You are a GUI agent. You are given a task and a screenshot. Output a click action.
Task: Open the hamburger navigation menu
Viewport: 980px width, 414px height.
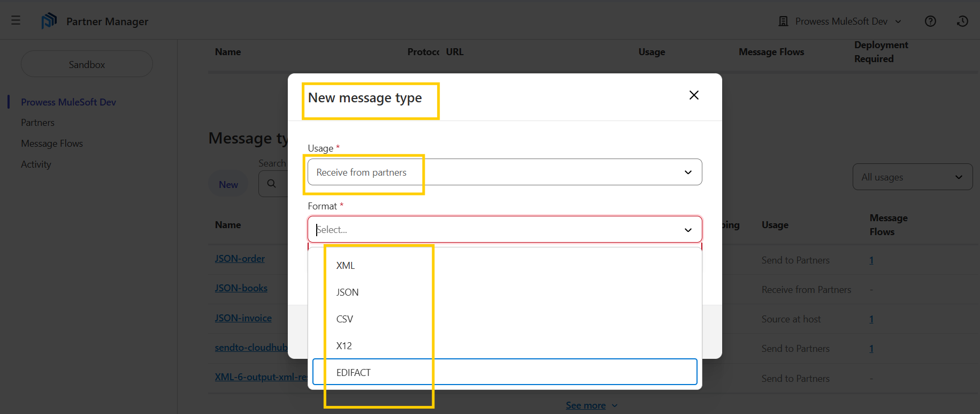click(x=16, y=20)
